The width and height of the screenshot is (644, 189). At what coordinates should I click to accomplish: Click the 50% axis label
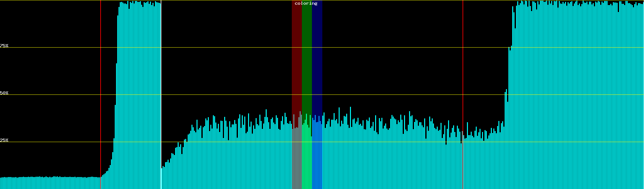[4, 93]
